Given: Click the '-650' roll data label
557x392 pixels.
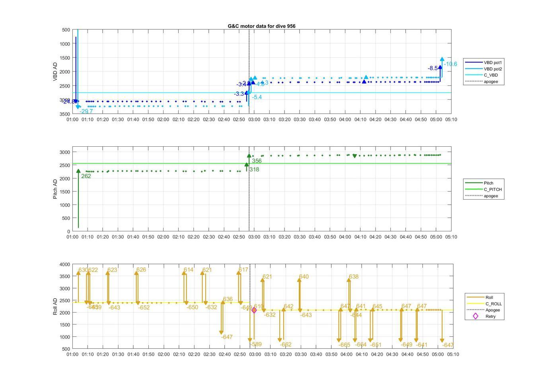Looking at the screenshot, I should click(192, 307).
